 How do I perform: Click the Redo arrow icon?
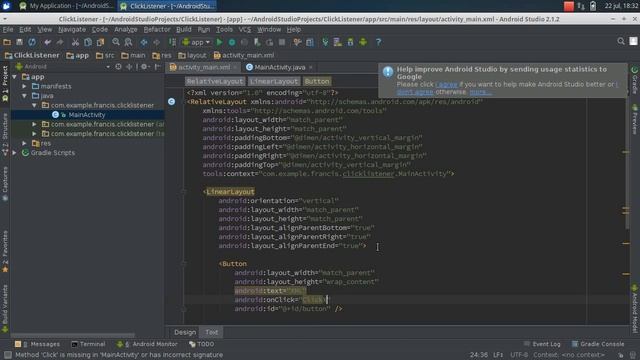[60, 42]
